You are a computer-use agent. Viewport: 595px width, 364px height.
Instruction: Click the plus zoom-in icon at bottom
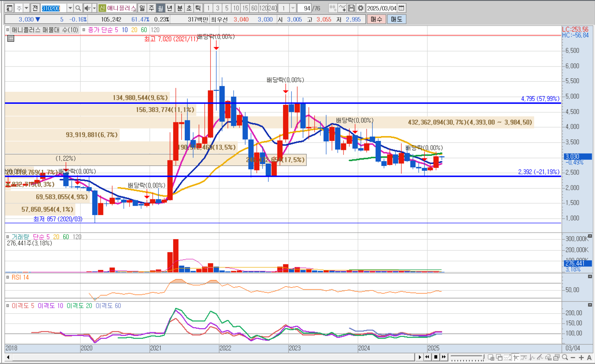pyautogui.click(x=581, y=357)
